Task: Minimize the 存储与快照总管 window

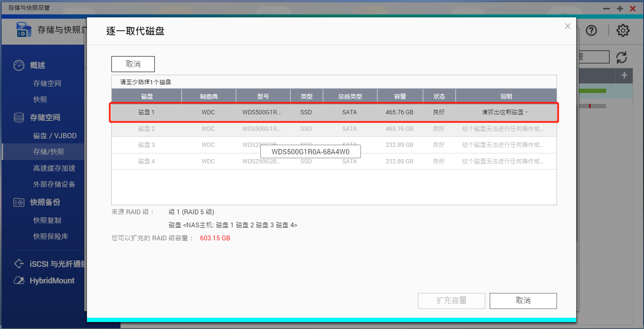Action: pyautogui.click(x=606, y=8)
